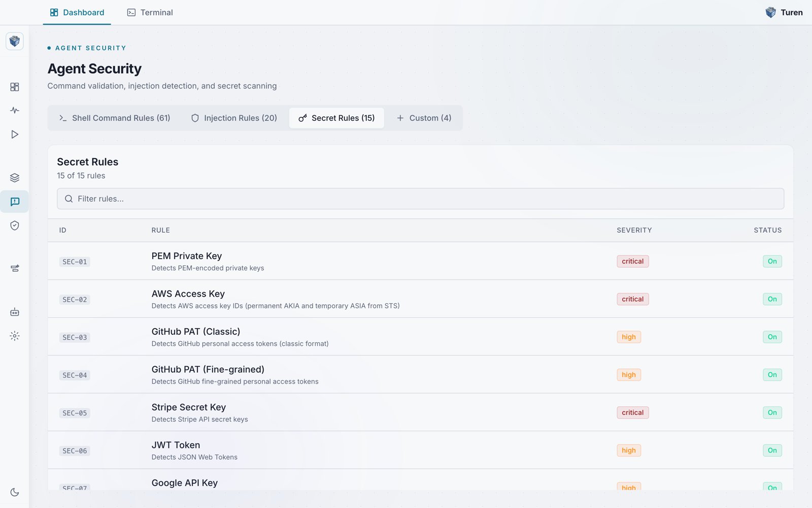Toggle the On status for GitHub PAT (Fine-grained)

[x=772, y=375]
